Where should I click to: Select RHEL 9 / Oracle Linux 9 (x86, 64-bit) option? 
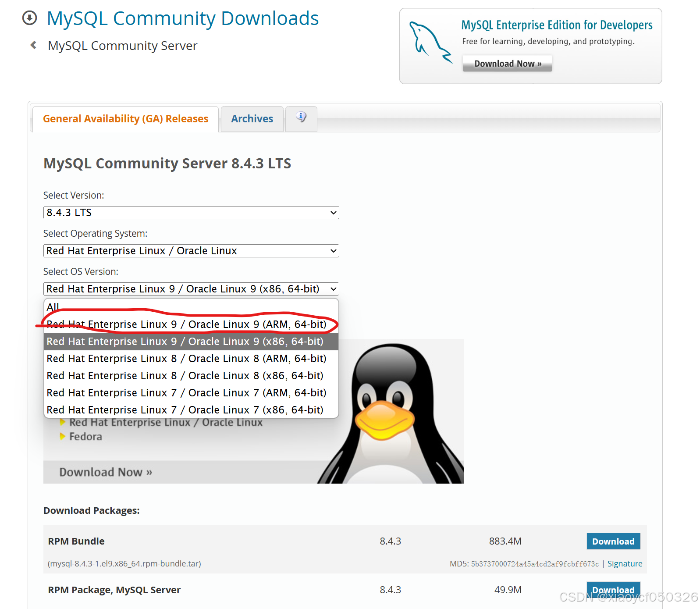[x=191, y=342]
